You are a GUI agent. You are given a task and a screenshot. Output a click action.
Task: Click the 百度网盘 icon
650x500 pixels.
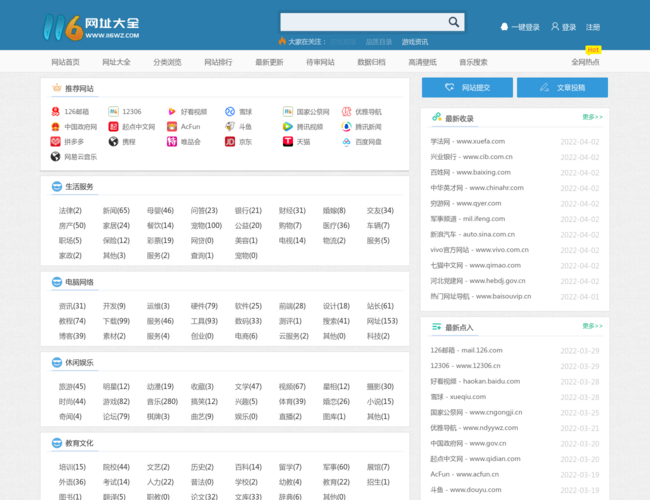pyautogui.click(x=346, y=142)
